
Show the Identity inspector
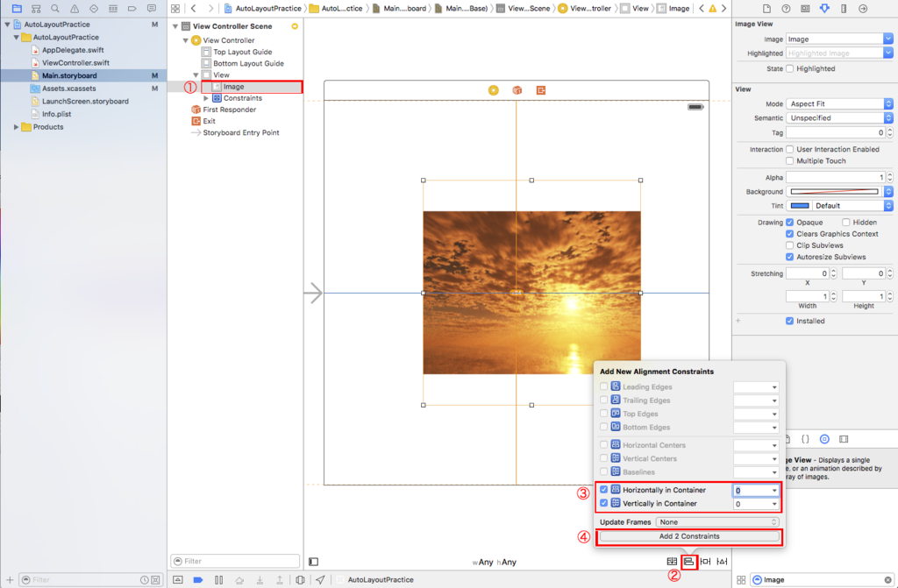click(805, 9)
